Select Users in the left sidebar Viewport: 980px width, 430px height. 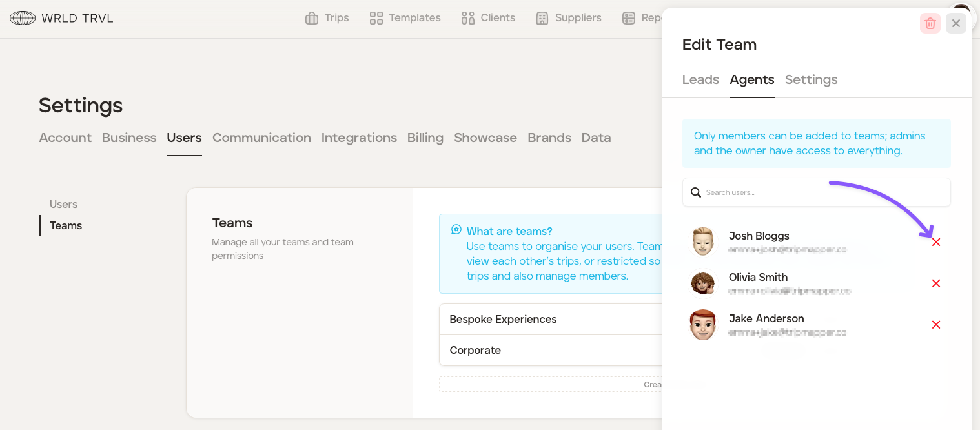63,204
